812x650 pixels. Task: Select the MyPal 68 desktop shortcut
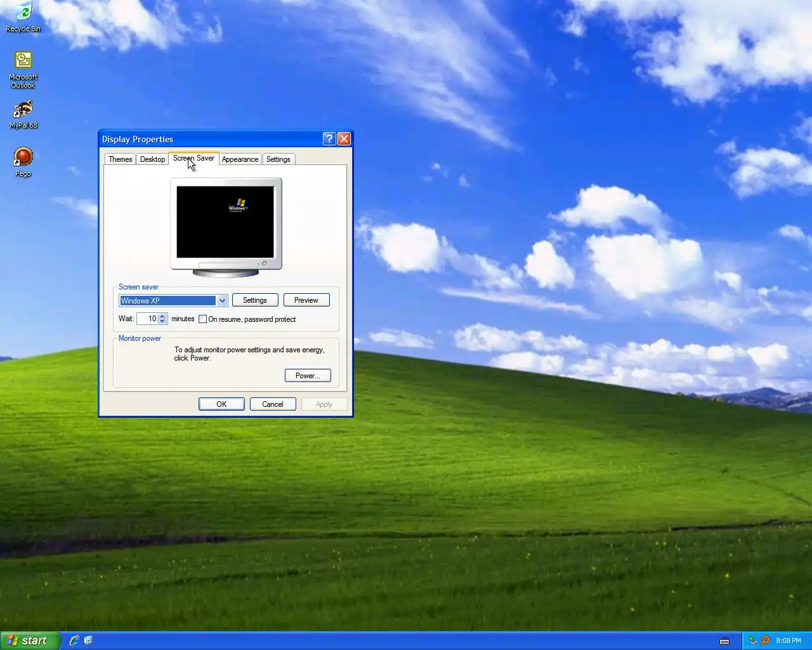coord(23,114)
